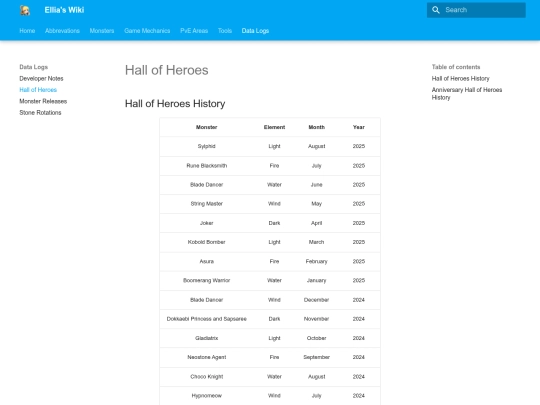Select the Gladiatrix table cell
540x405 pixels.
pos(207,338)
